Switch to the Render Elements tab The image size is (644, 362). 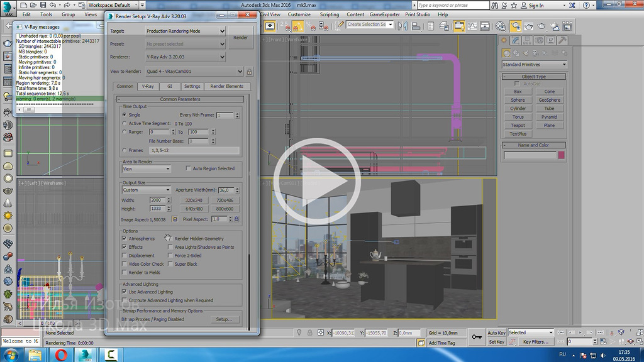coord(226,86)
